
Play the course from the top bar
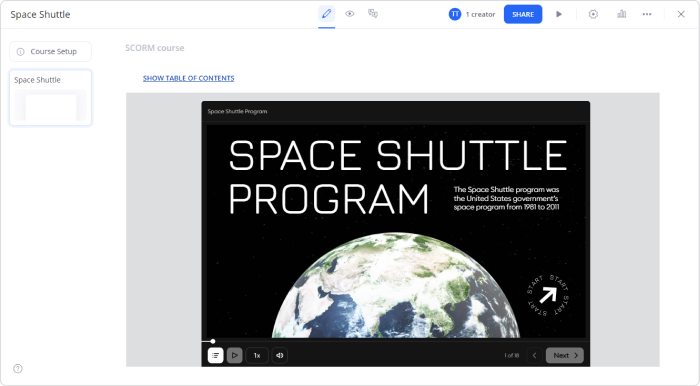click(558, 14)
